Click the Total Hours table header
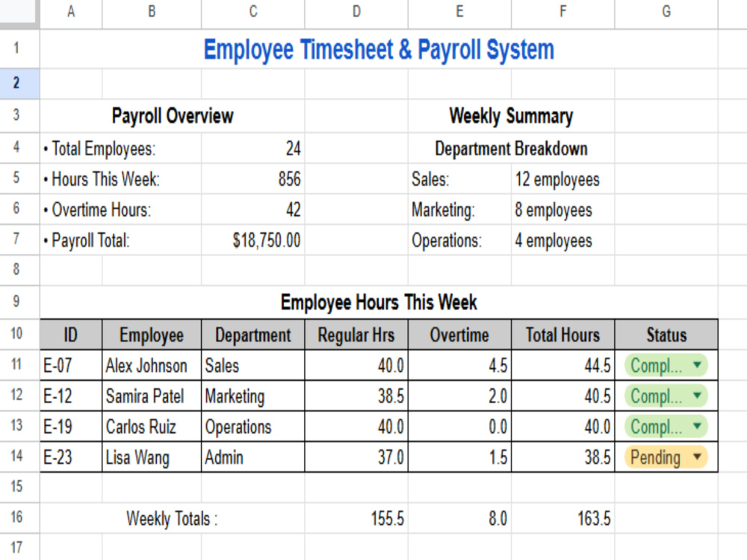Viewport: 747px width, 560px height. [563, 335]
